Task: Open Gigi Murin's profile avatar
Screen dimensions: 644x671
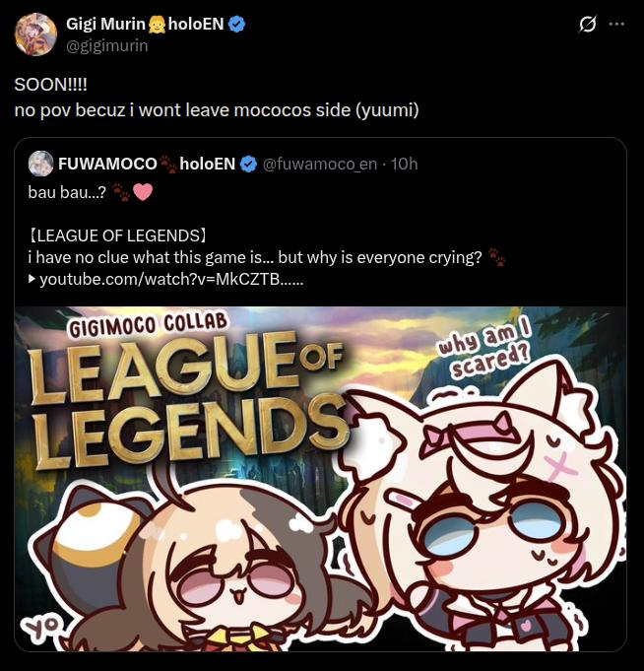Action: click(x=35, y=34)
